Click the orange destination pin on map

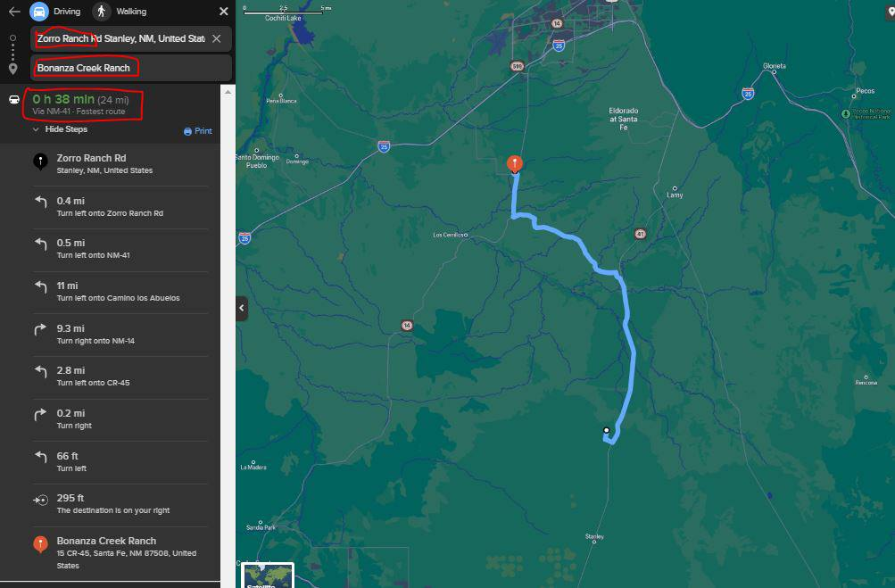(515, 164)
